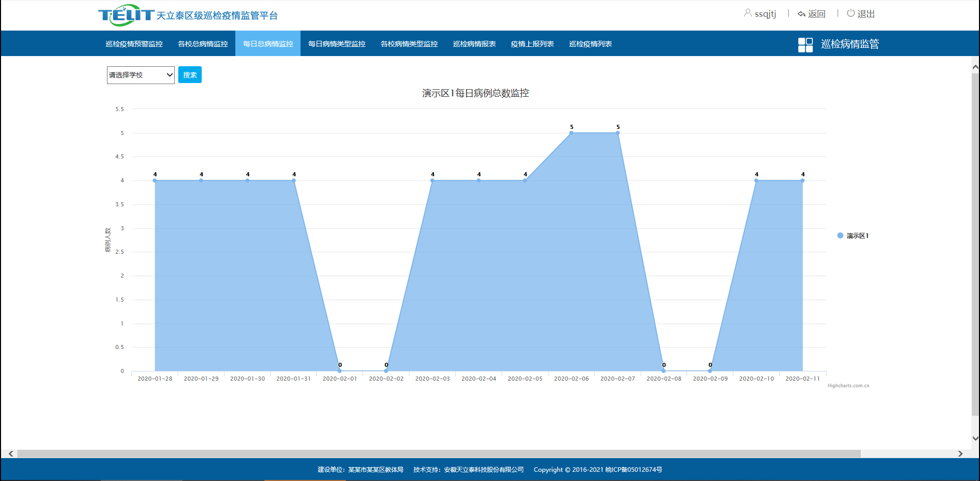Go to the 每日病情类型监控 tab
The image size is (980, 481).
click(337, 44)
